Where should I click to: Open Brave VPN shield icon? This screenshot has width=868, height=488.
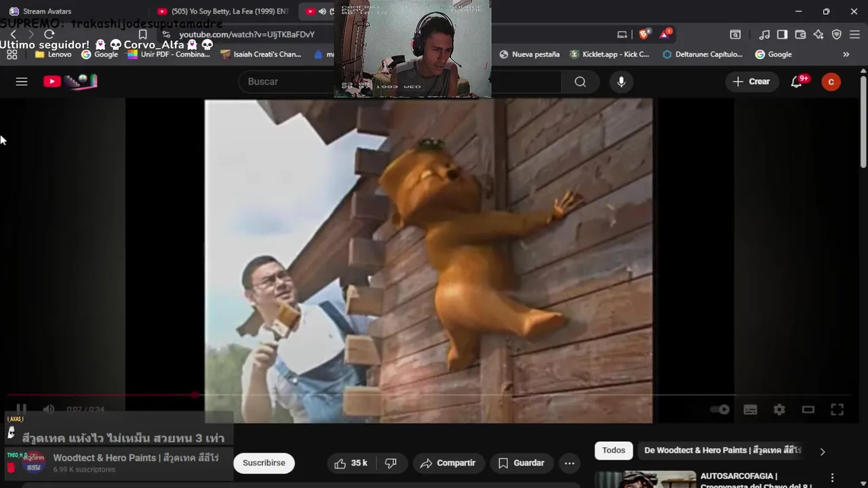[837, 34]
